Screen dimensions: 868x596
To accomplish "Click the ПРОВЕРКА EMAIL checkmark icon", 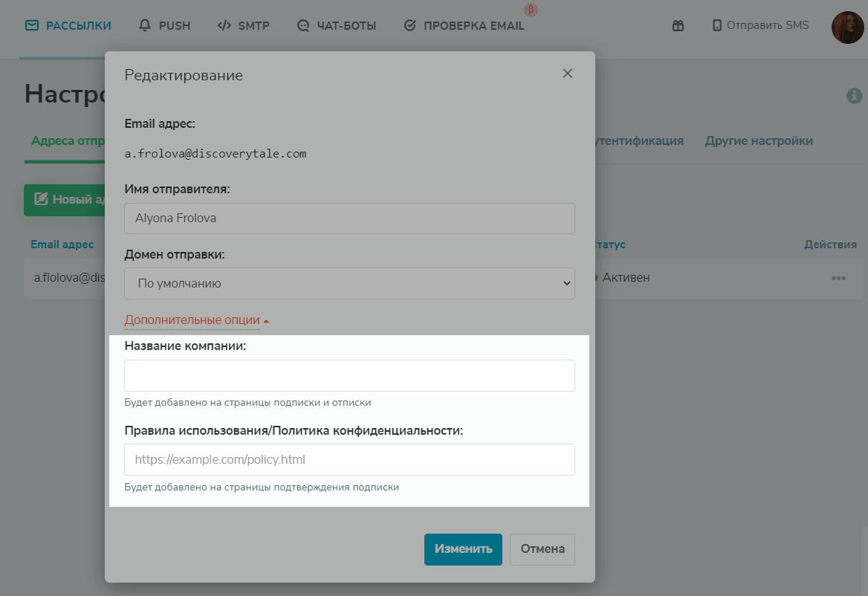I will pyautogui.click(x=409, y=26).
